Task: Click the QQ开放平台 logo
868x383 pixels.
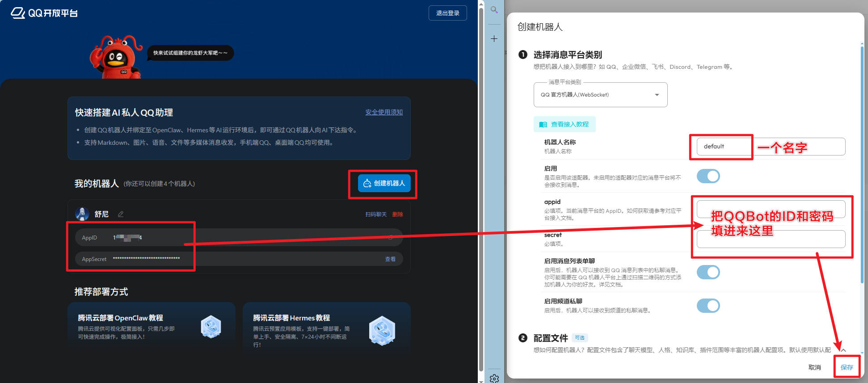Action: point(44,13)
